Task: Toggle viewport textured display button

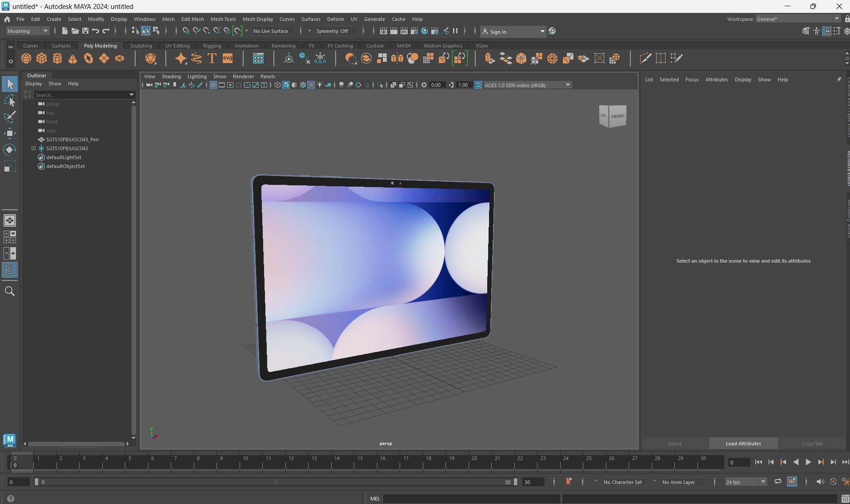Action: pos(311,85)
